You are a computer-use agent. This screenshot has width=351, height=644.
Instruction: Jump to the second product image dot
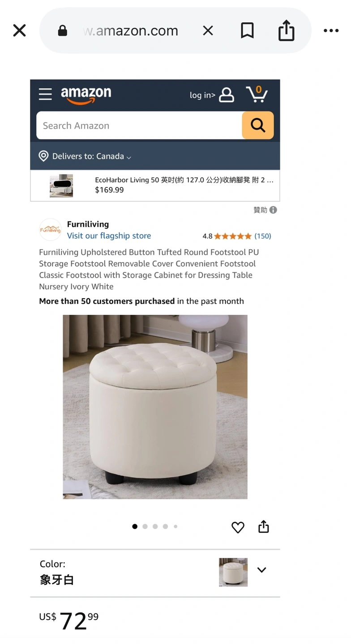[x=145, y=526]
